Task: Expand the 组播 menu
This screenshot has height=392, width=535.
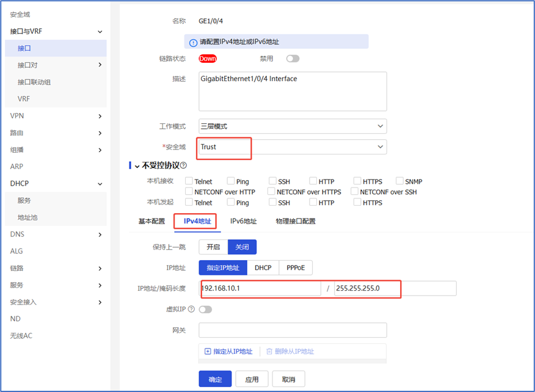Action: click(100, 150)
